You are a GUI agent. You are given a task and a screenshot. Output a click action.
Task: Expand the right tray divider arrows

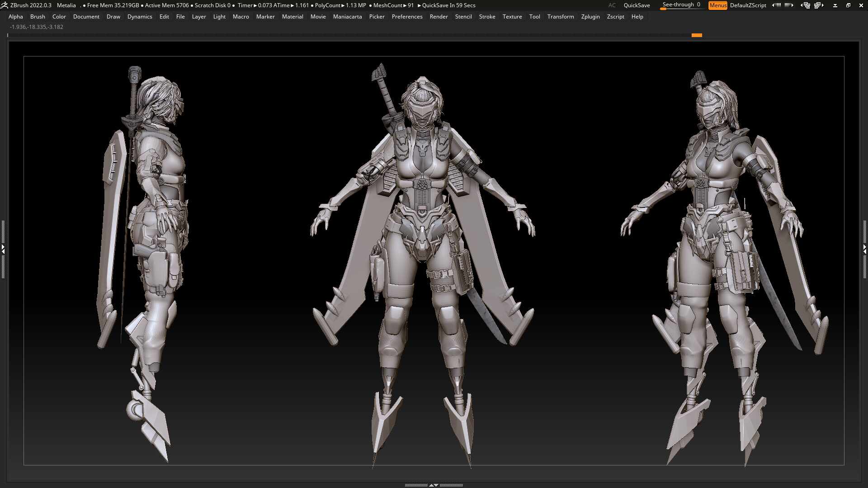tap(865, 249)
